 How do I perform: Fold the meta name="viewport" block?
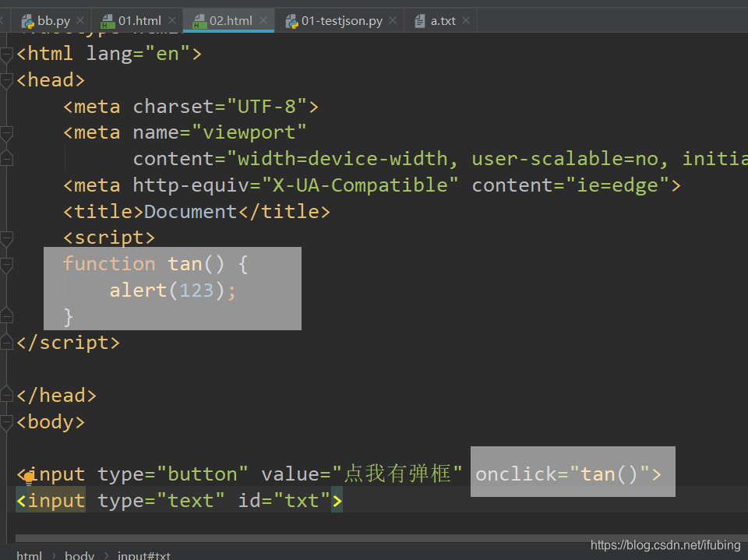[6, 133]
